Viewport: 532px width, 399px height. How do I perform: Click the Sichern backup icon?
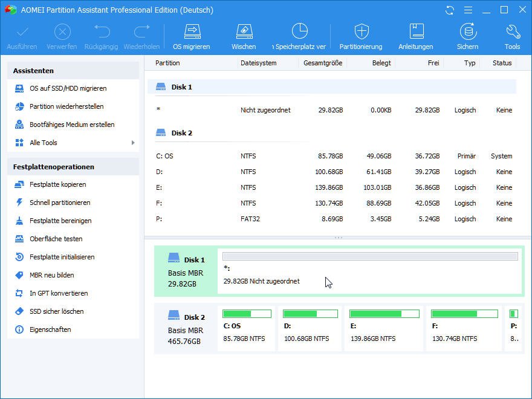coord(467,32)
